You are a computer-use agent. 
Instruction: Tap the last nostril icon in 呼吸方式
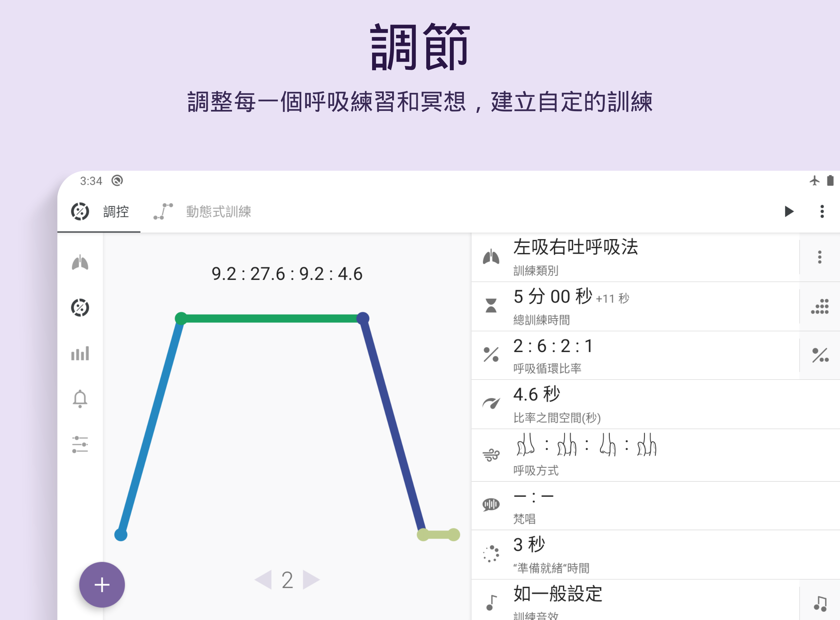click(646, 445)
